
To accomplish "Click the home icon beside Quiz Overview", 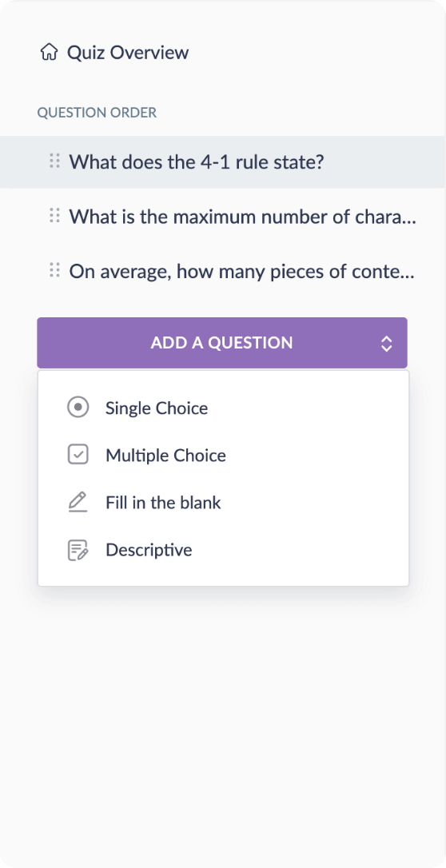I will [x=49, y=53].
